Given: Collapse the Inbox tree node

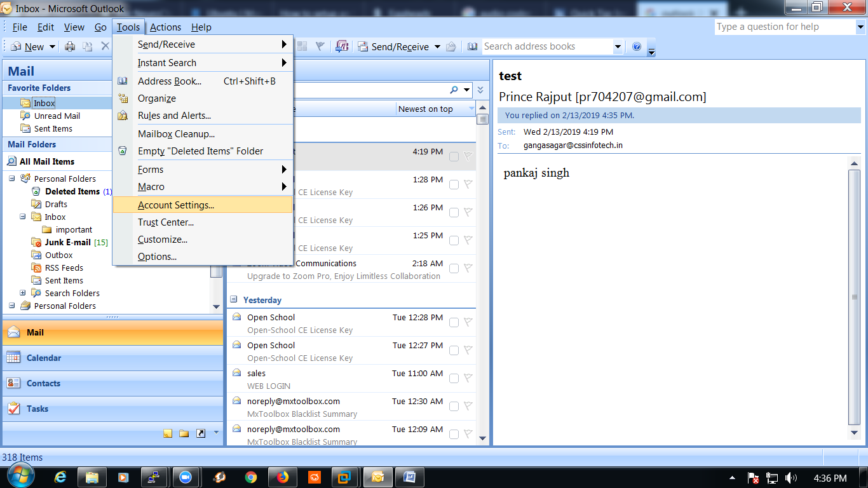Looking at the screenshot, I should click(x=23, y=217).
